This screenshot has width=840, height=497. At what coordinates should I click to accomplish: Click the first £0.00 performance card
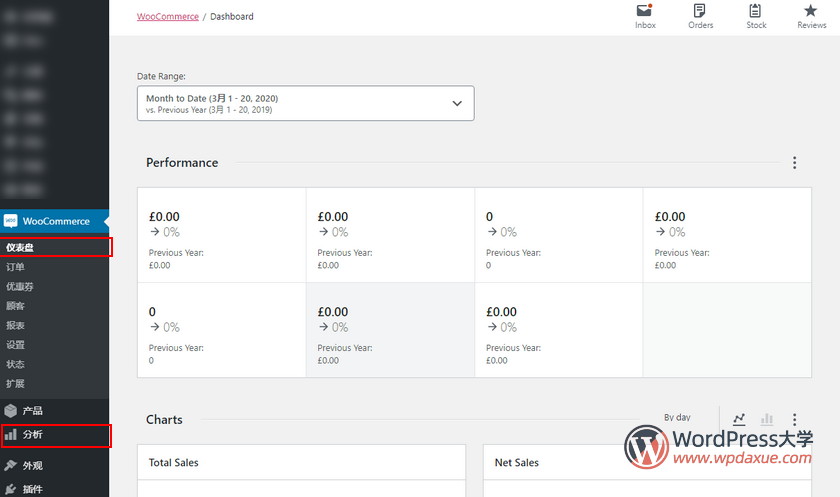(221, 235)
